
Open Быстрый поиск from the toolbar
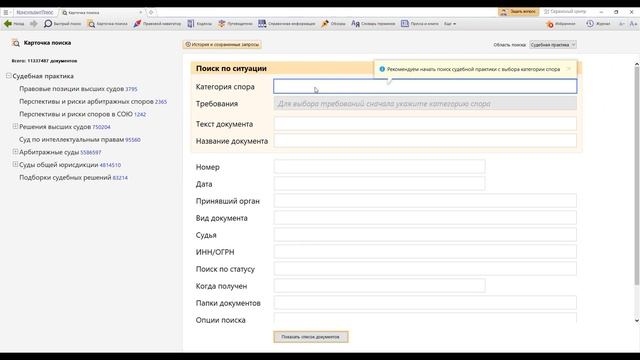[62, 24]
